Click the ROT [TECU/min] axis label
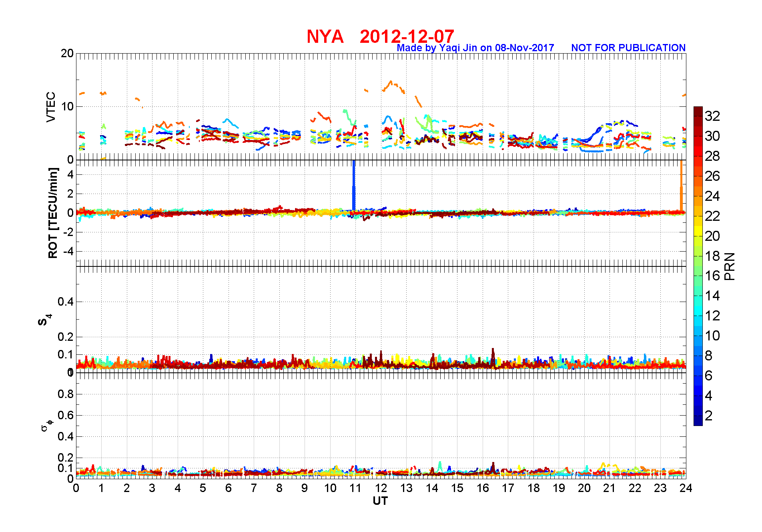This screenshot has width=762, height=532. click(53, 213)
